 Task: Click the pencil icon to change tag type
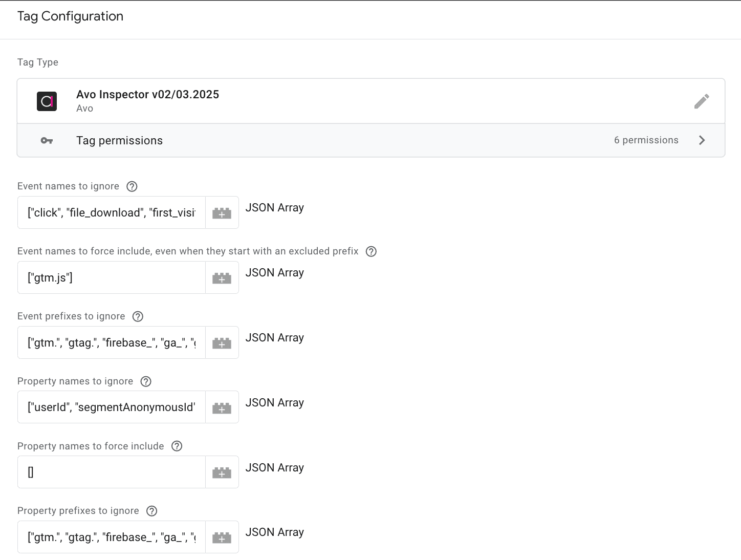pos(702,101)
